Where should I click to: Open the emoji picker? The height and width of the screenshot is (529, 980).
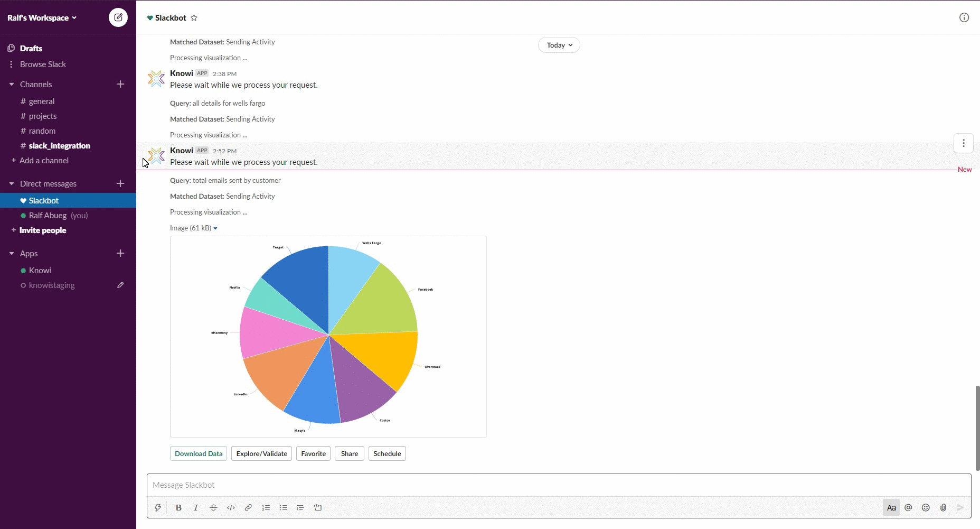tap(926, 507)
